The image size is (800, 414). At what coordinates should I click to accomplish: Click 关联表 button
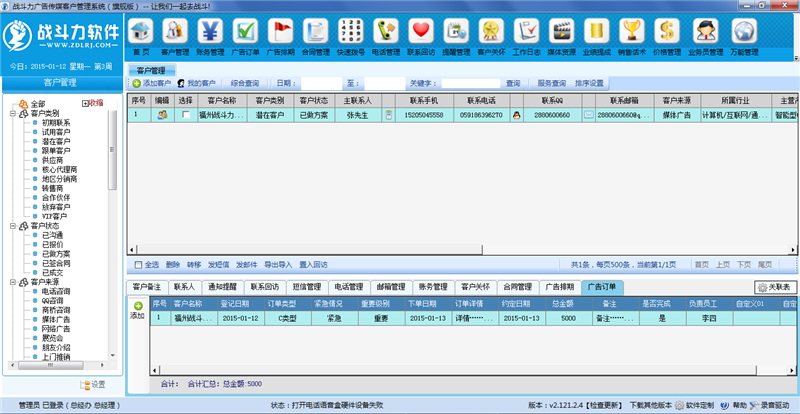pyautogui.click(x=776, y=287)
